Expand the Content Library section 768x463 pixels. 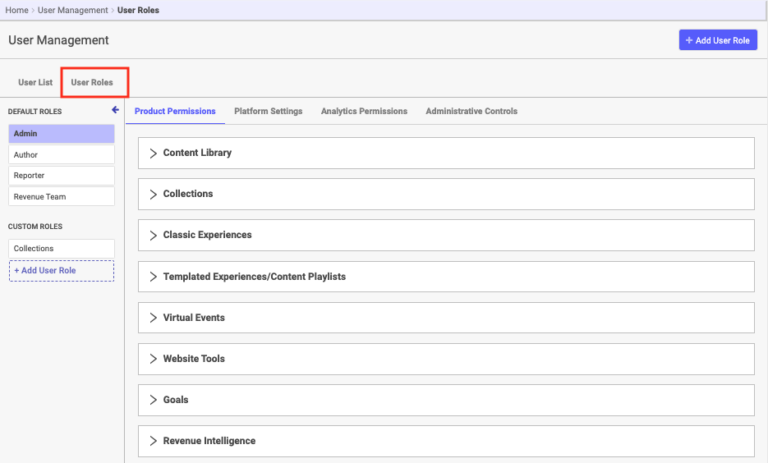(446, 153)
